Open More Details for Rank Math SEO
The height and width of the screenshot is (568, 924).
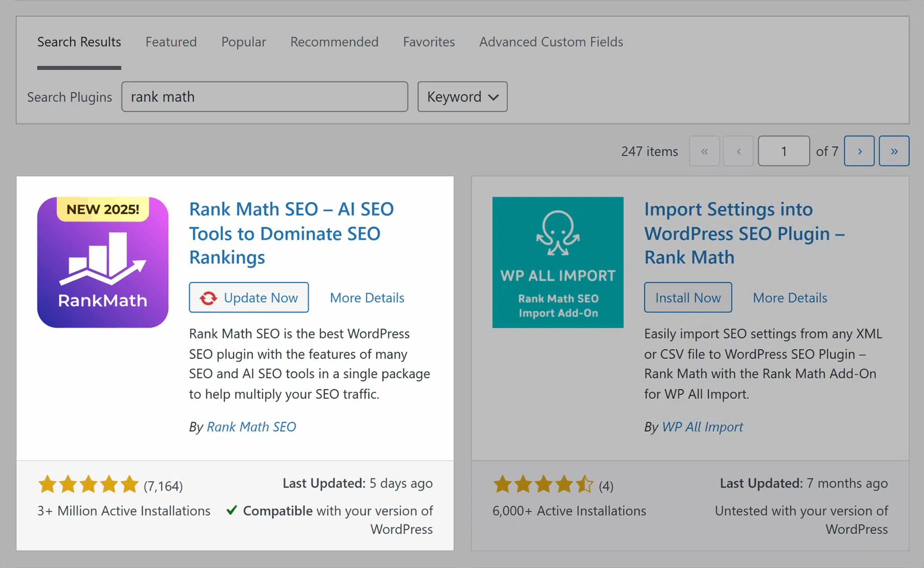(367, 298)
